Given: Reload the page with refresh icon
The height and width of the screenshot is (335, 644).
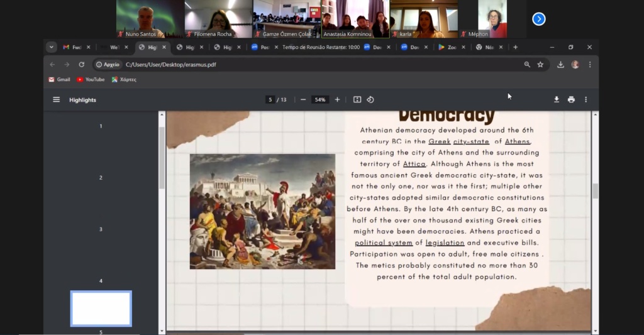Looking at the screenshot, I should coord(82,64).
